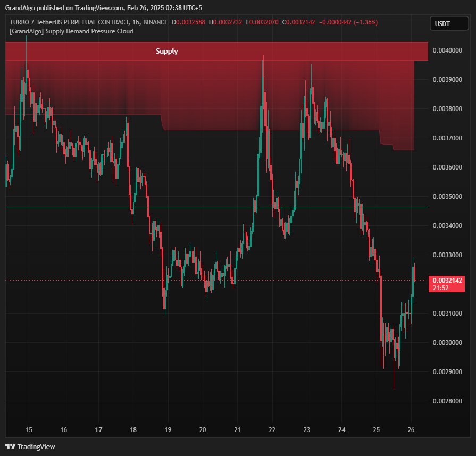Click the USDT currency button
This screenshot has width=476, height=456.
[449, 24]
